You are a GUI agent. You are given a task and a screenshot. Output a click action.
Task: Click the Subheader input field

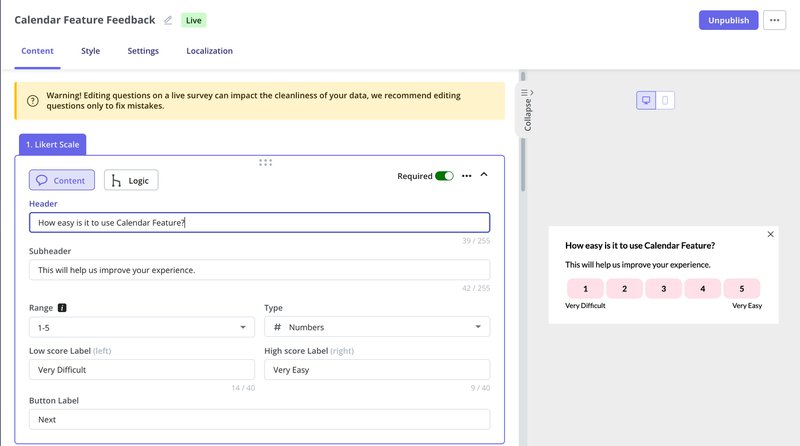tap(259, 269)
